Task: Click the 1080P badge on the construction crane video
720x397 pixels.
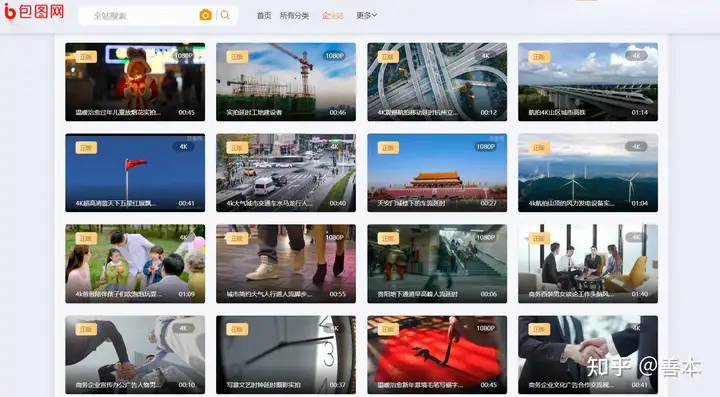Action: coord(335,56)
